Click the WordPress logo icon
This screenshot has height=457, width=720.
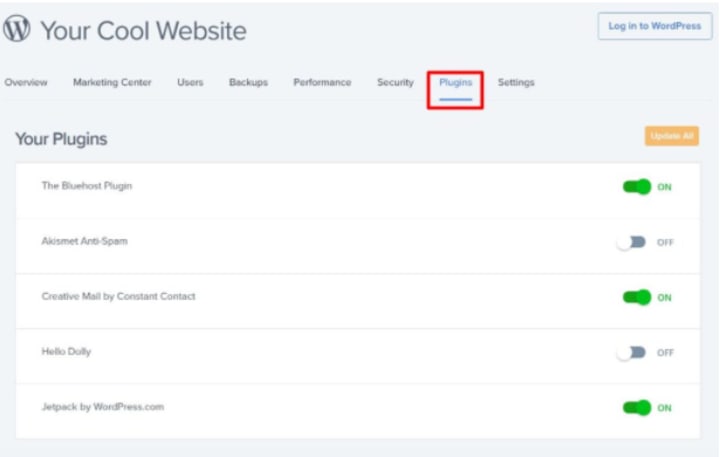[17, 28]
